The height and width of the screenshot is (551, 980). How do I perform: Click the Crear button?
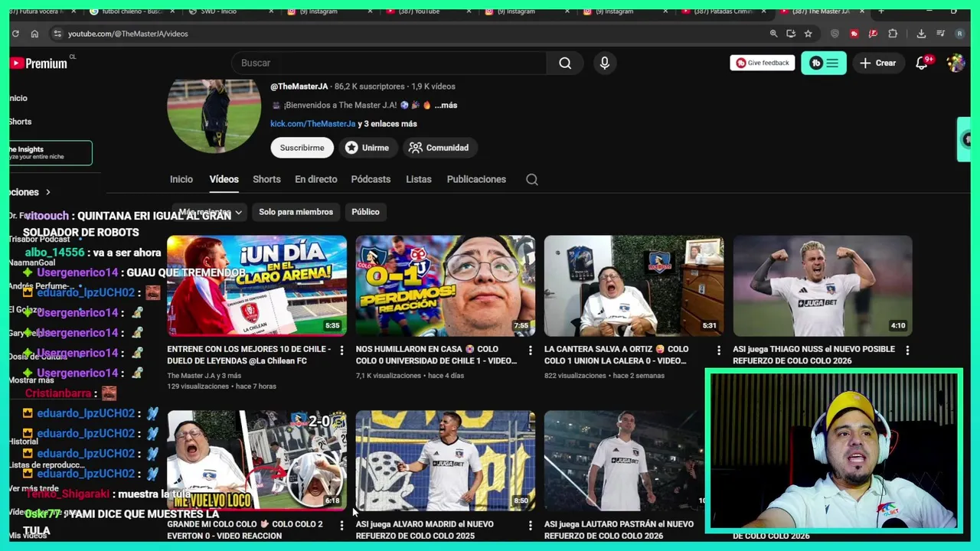click(877, 63)
